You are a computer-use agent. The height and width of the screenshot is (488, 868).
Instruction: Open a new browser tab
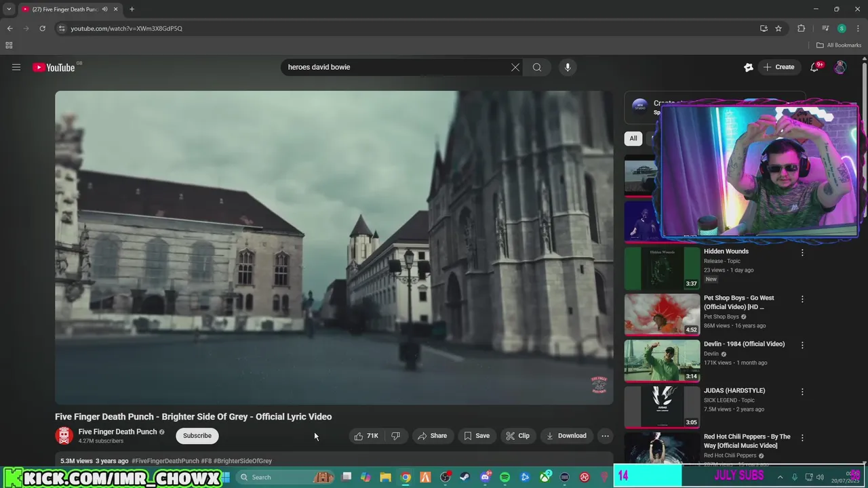pyautogui.click(x=132, y=9)
